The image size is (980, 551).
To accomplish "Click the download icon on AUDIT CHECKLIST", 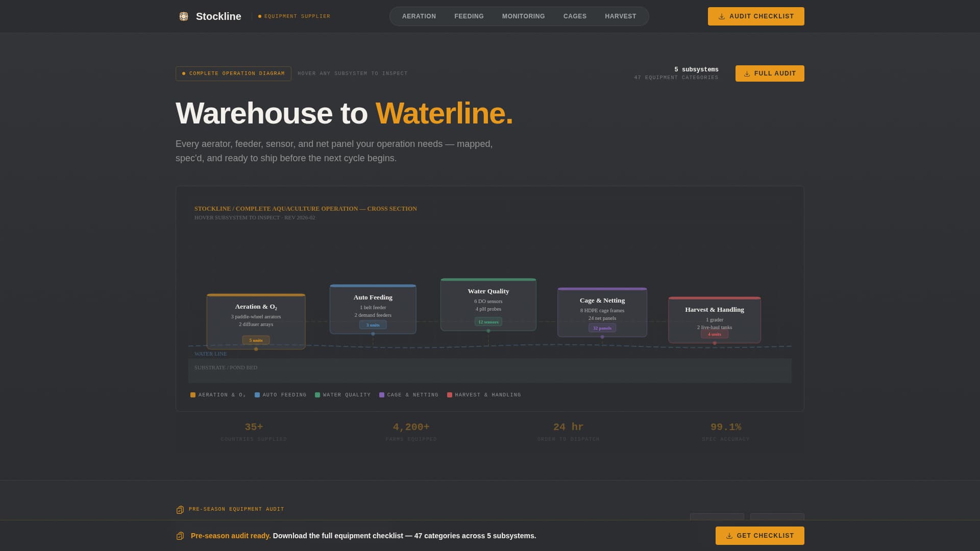I will [721, 16].
